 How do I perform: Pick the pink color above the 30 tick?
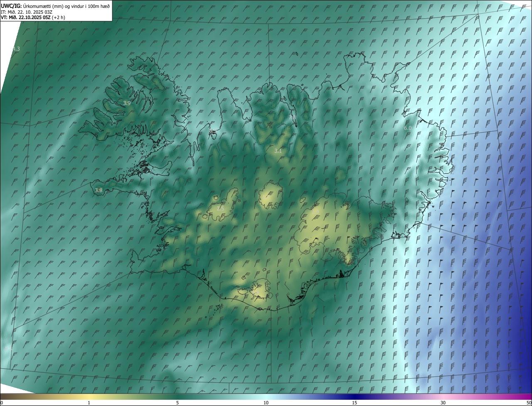click(443, 396)
